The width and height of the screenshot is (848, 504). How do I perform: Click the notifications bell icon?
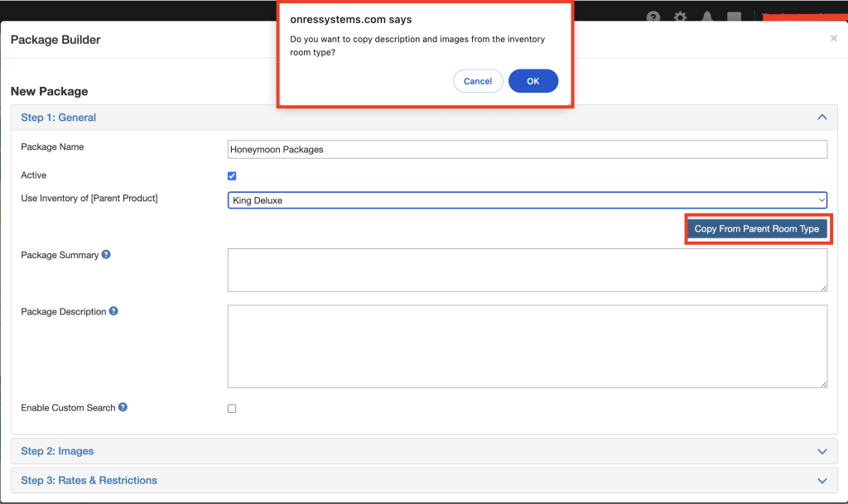706,17
